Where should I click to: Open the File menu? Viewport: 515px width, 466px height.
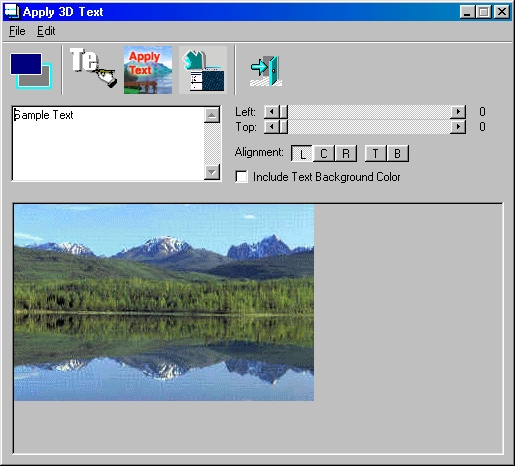pyautogui.click(x=17, y=31)
